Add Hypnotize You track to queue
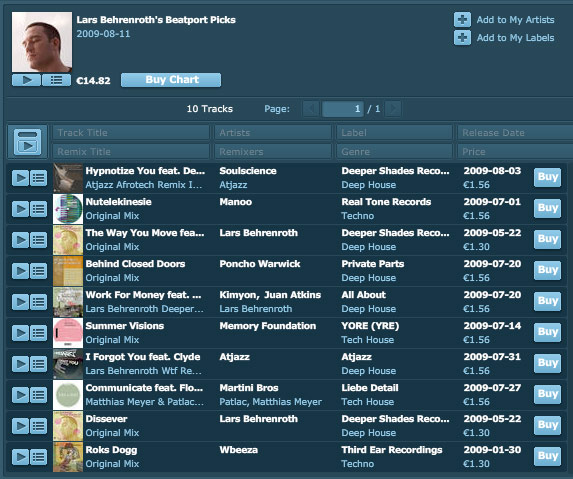This screenshot has height=479, width=573. [38, 178]
